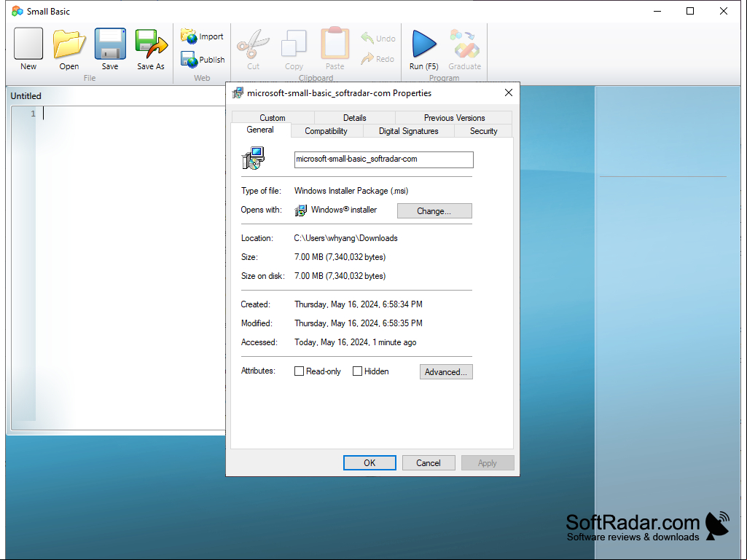Minimize the Small Basic window
747x560 pixels.
(x=657, y=11)
